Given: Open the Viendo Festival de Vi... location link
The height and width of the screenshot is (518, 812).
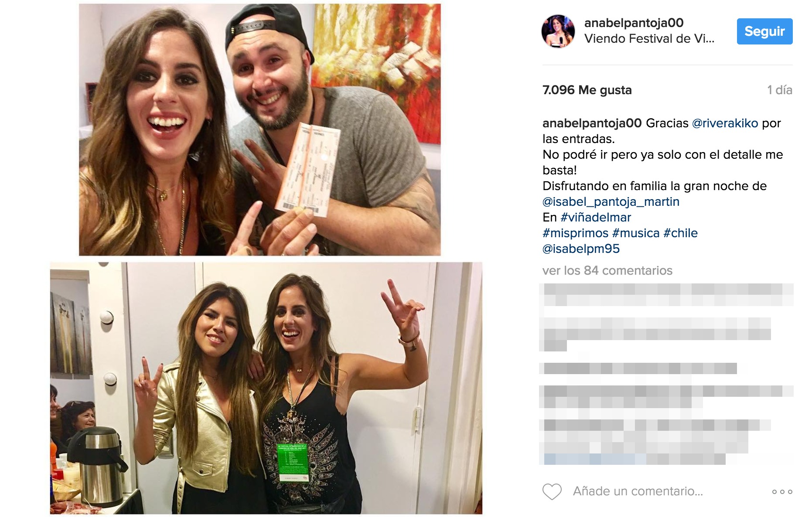Looking at the screenshot, I should click(649, 39).
